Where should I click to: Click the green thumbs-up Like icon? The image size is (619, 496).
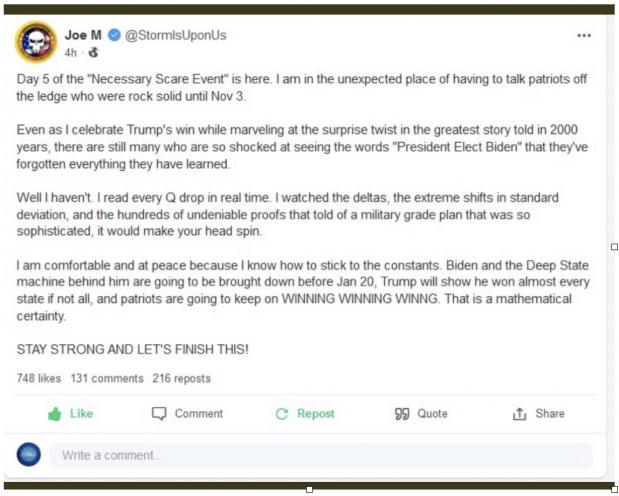(54, 414)
